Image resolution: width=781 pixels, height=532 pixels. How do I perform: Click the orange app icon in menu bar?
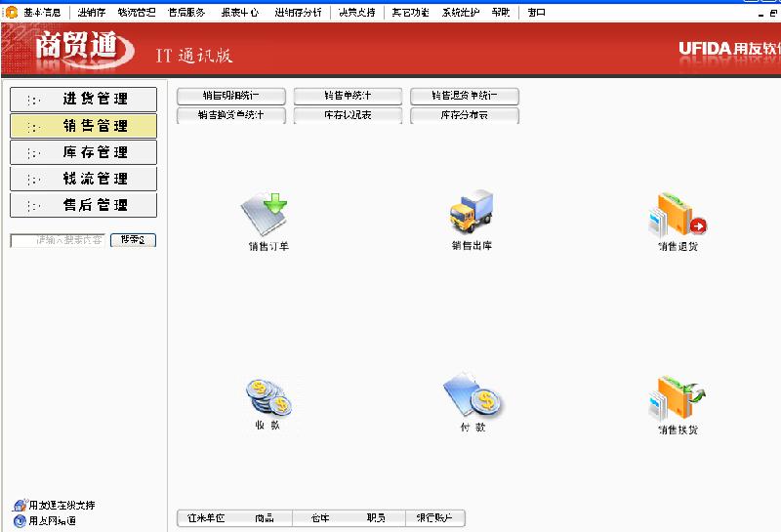coord(11,12)
